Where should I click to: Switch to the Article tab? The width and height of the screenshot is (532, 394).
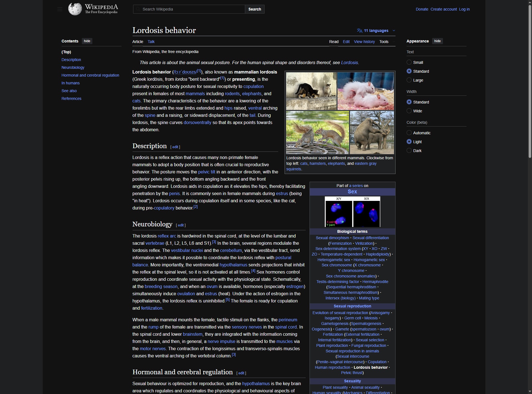138,42
